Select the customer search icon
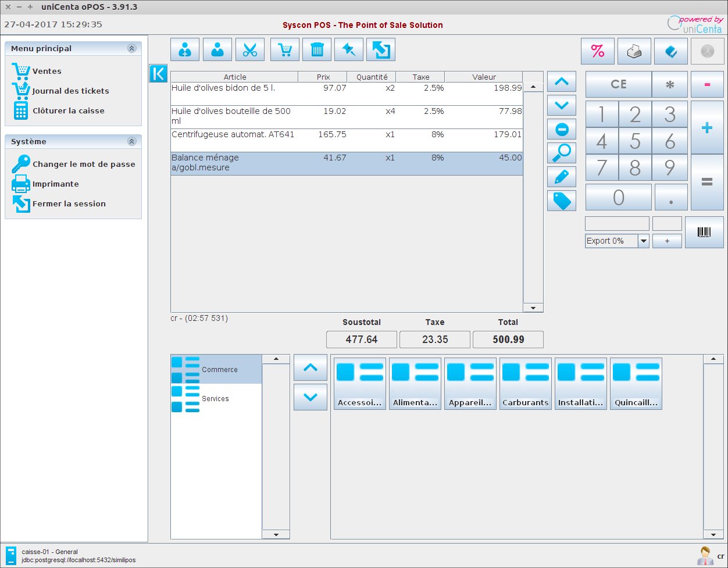 pyautogui.click(x=217, y=49)
